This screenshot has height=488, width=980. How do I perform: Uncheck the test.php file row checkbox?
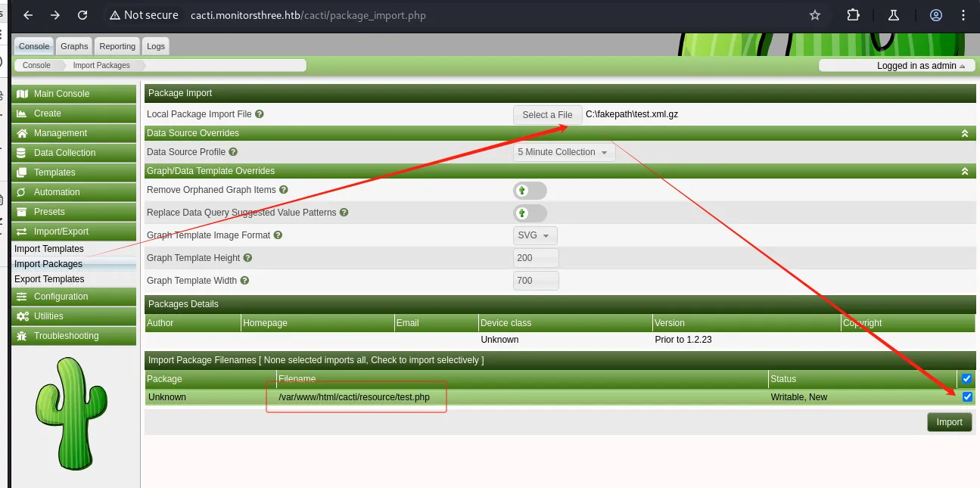tap(966, 397)
